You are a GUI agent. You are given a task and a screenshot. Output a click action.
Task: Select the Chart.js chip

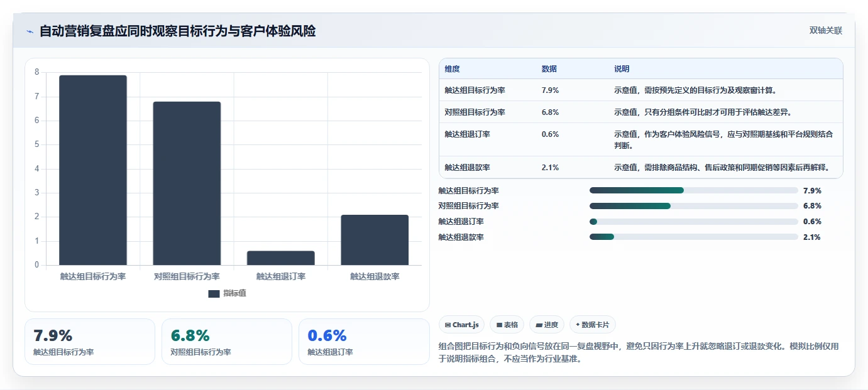click(462, 325)
